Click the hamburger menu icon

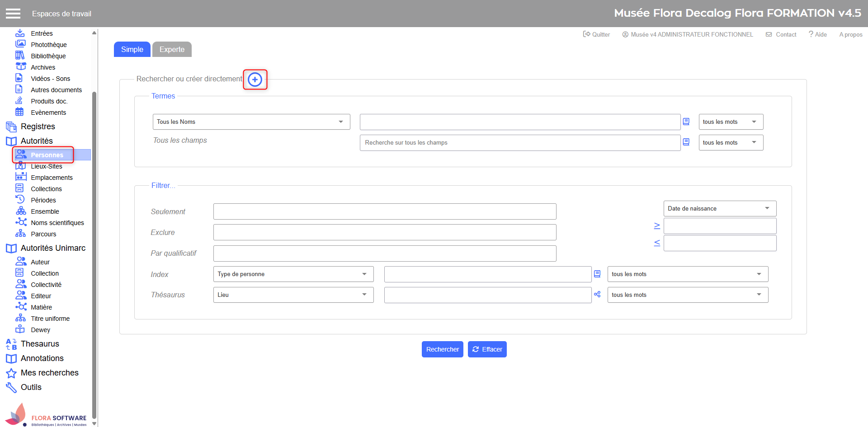[13, 14]
